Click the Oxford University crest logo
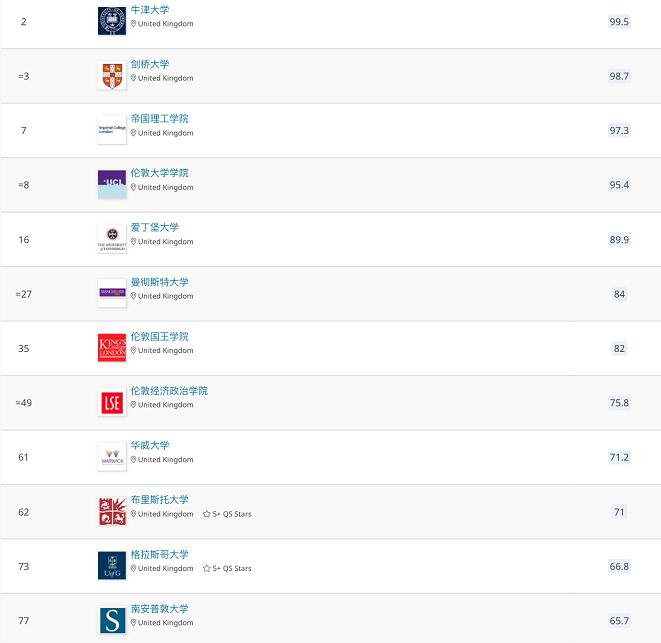 point(112,21)
